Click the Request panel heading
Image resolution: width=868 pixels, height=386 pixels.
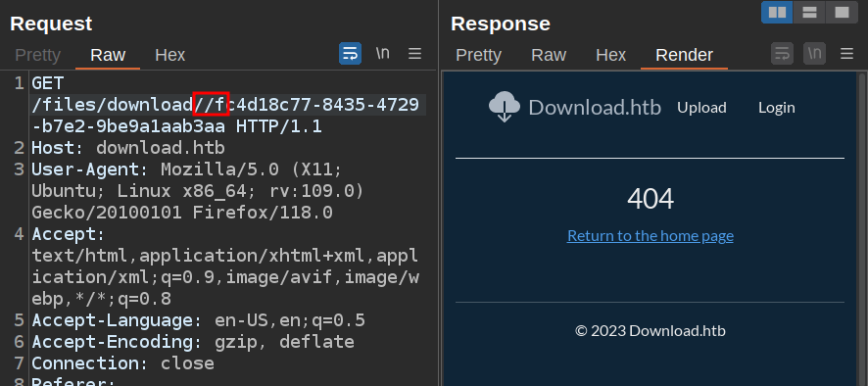point(51,24)
